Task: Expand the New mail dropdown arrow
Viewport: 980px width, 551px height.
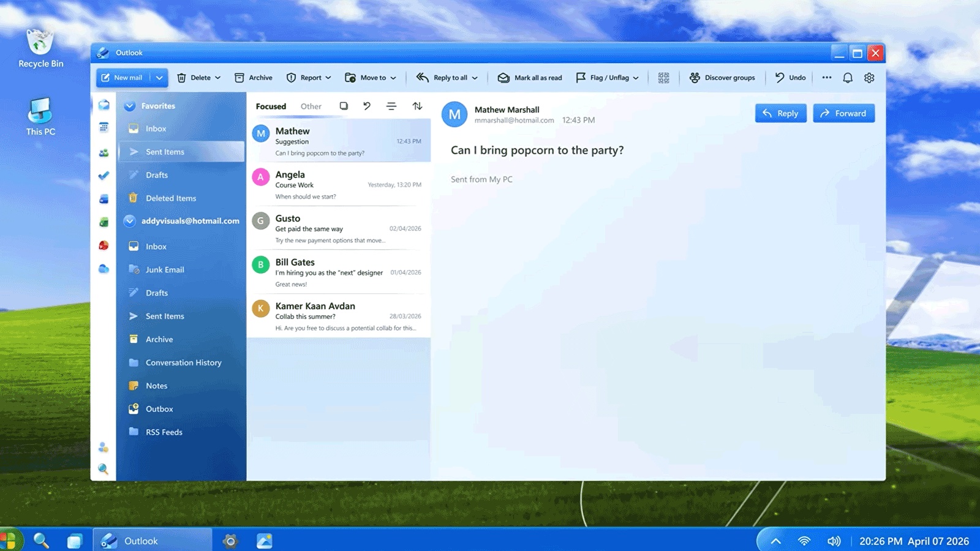Action: (x=159, y=78)
